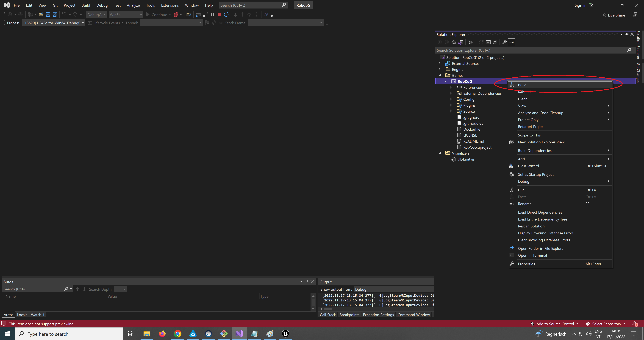This screenshot has height=340, width=644.
Task: Choose Build from the context menu
Action: point(522,85)
